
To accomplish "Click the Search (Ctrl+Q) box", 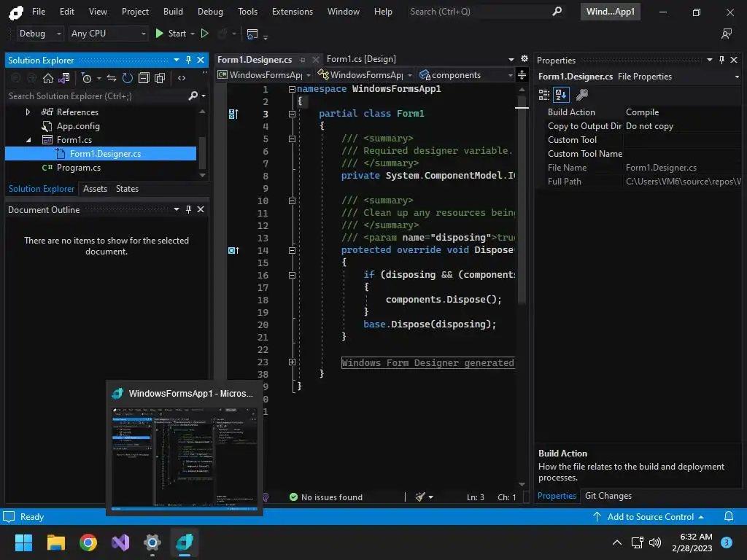I will 486,12.
